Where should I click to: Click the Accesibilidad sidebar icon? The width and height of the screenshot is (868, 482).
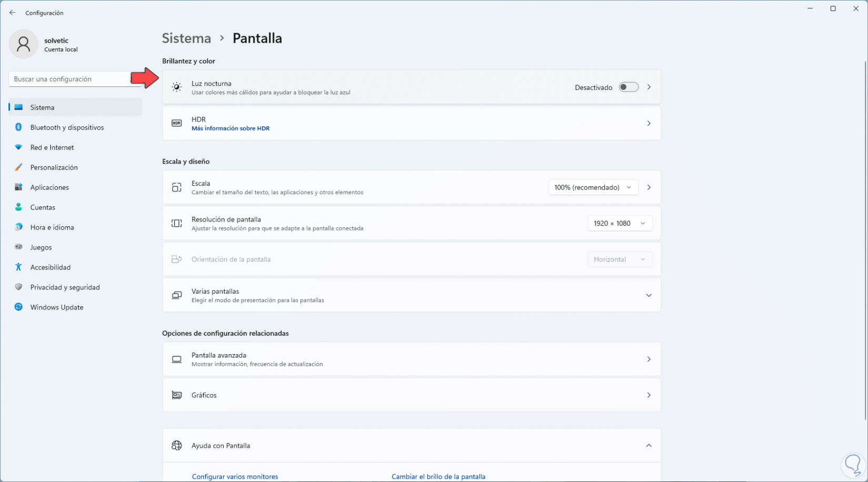tap(18, 267)
